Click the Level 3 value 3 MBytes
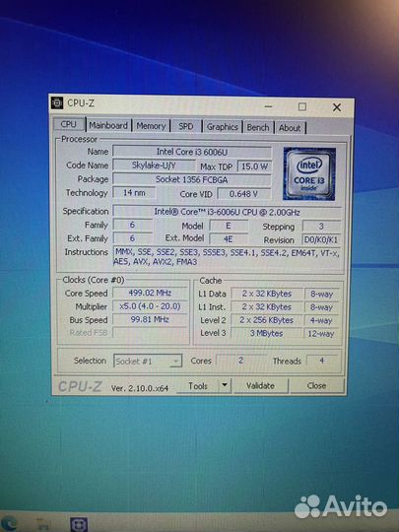399x532 pixels. (267, 334)
